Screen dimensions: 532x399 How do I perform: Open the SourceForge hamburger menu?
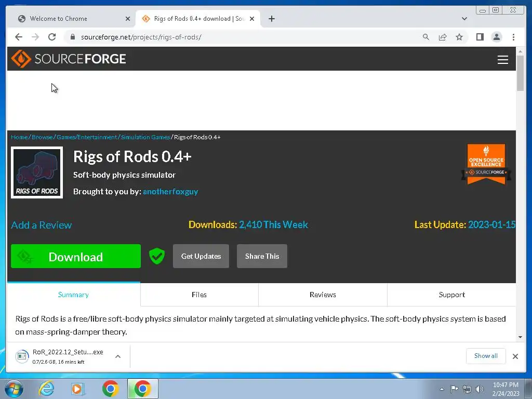click(502, 59)
